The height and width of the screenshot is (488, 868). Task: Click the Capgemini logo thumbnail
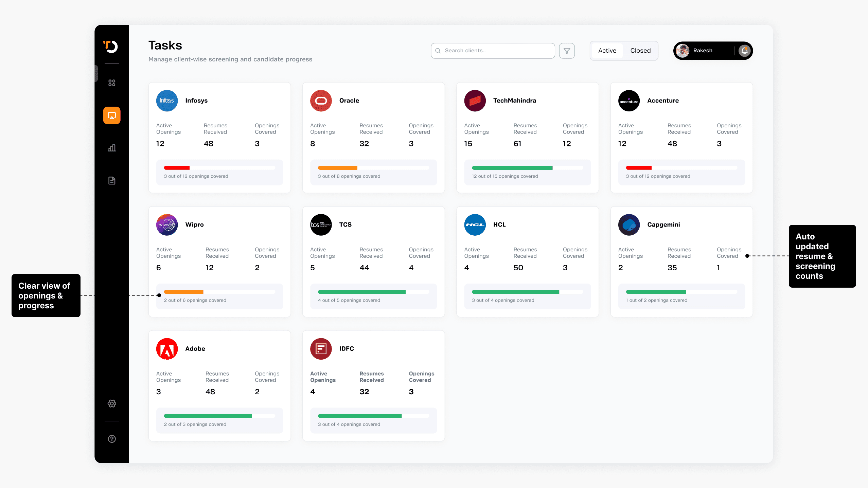point(629,225)
